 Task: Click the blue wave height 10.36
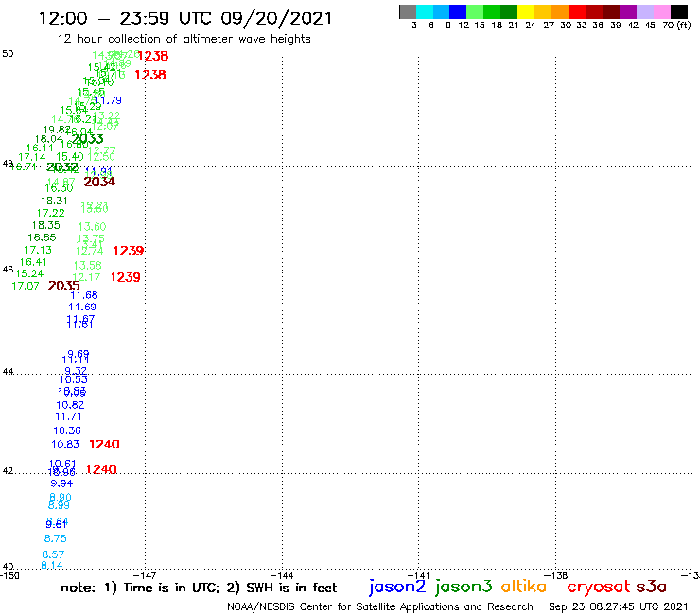pyautogui.click(x=67, y=431)
